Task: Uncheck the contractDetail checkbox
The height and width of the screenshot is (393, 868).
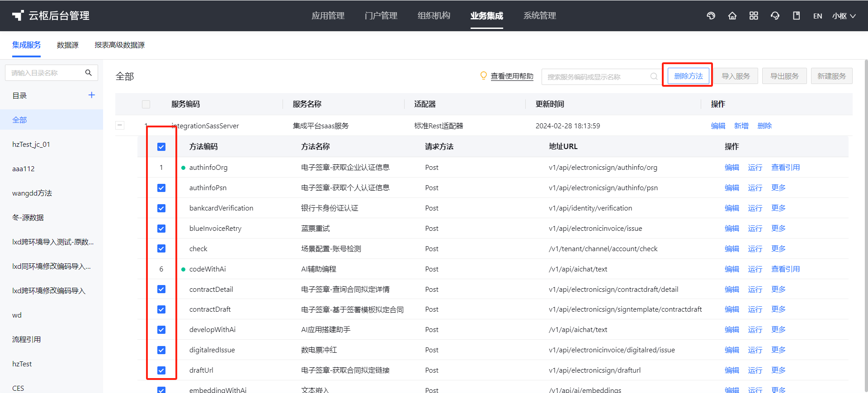Action: click(x=161, y=289)
